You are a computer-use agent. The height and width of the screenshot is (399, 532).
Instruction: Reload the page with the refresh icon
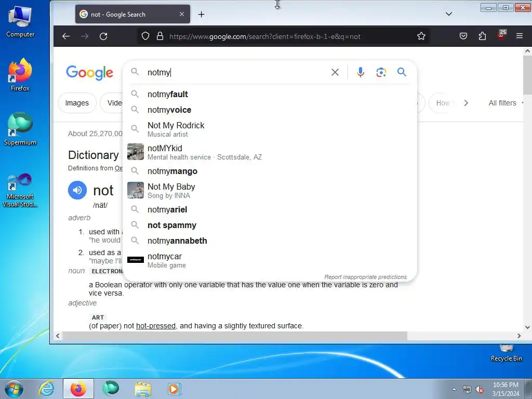point(103,36)
